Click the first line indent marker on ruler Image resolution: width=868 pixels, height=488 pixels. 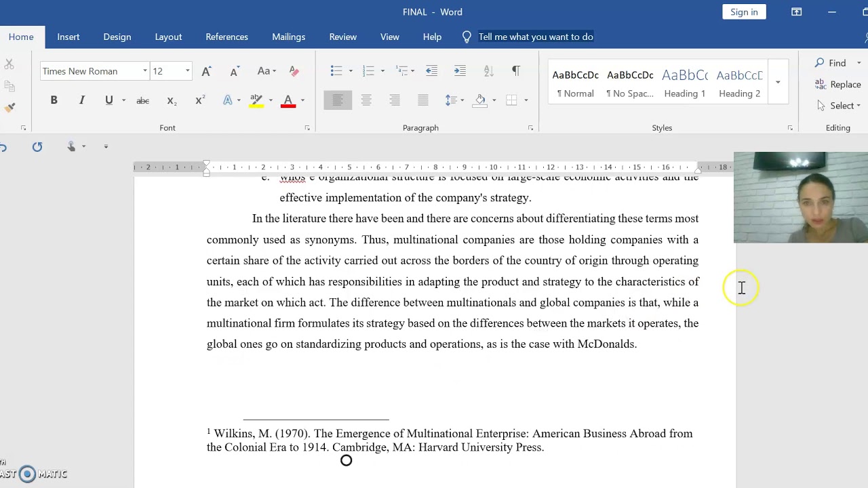[206, 164]
